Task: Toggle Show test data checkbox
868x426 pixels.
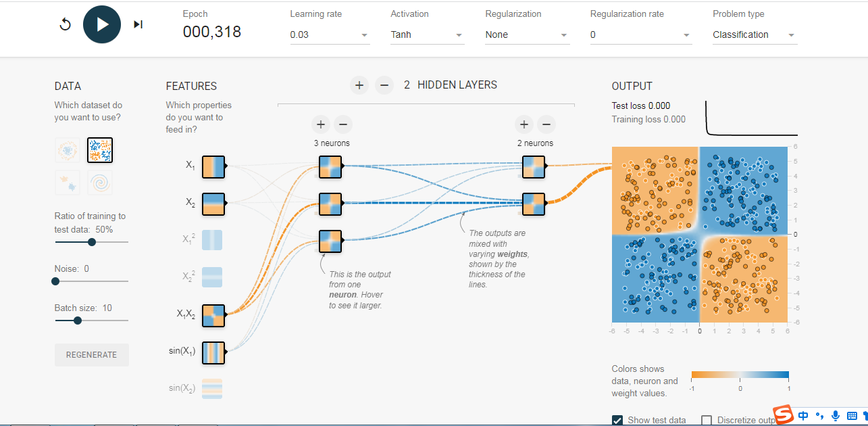Action: point(617,421)
